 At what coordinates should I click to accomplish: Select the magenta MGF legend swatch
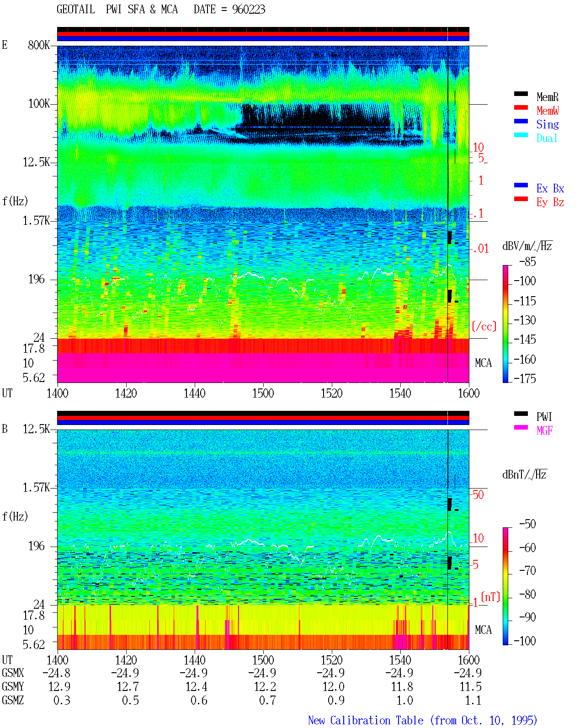[521, 428]
